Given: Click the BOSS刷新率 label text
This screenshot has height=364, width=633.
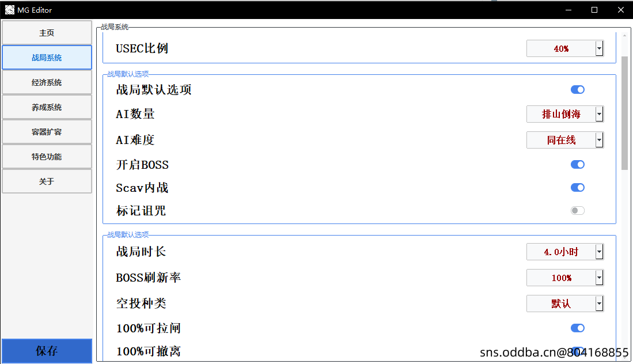Looking at the screenshot, I should click(x=148, y=278).
